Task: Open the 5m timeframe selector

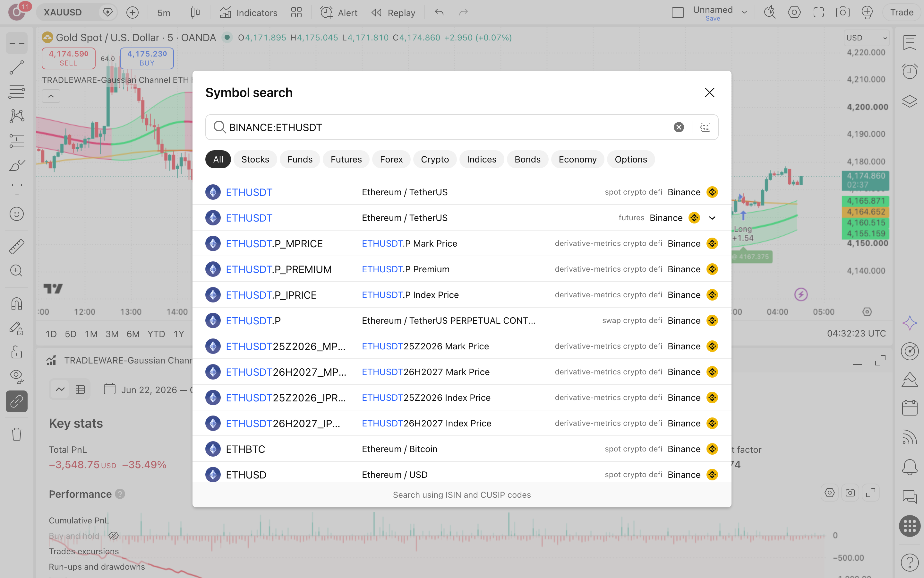Action: pyautogui.click(x=164, y=13)
